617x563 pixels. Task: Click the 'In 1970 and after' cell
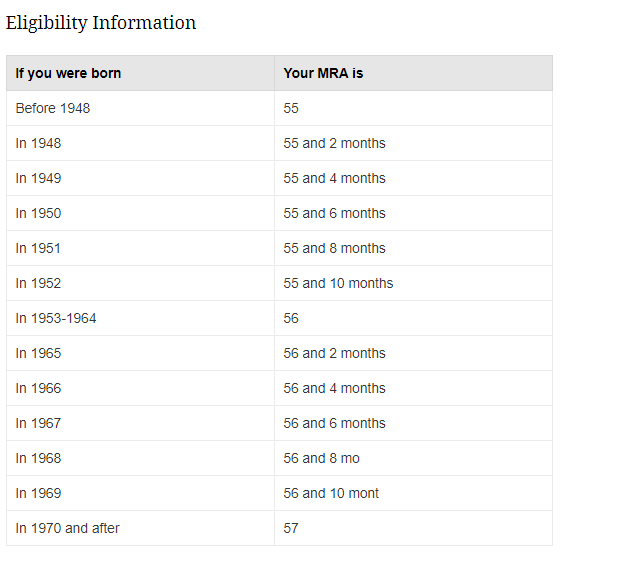pyautogui.click(x=140, y=528)
